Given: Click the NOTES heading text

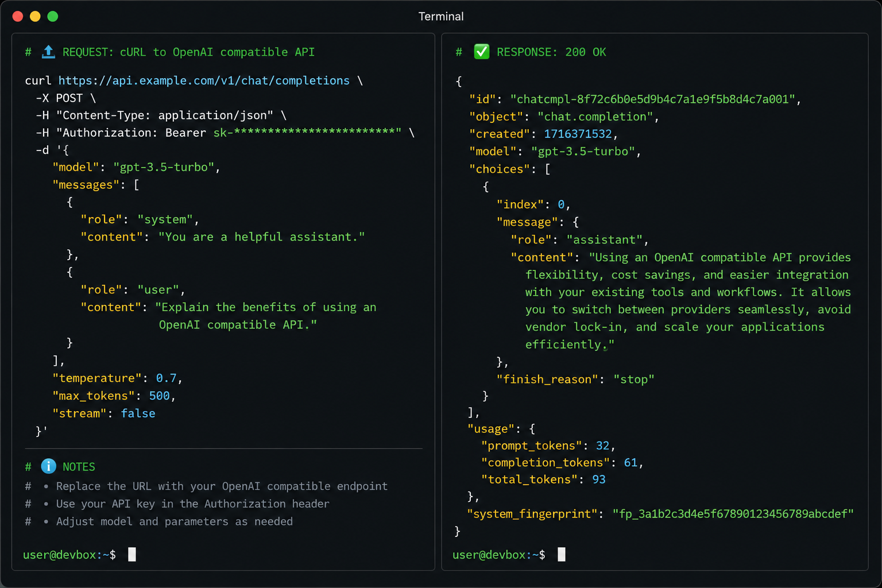Looking at the screenshot, I should (79, 467).
